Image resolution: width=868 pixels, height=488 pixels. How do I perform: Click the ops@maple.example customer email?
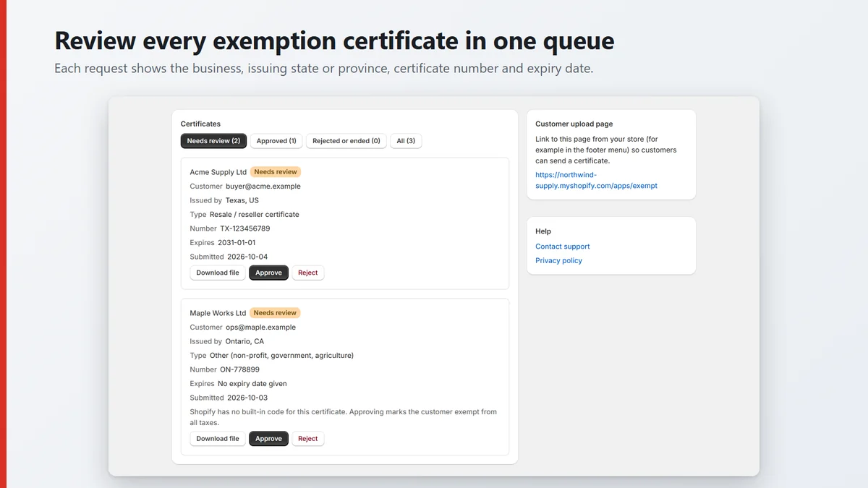[x=261, y=328]
